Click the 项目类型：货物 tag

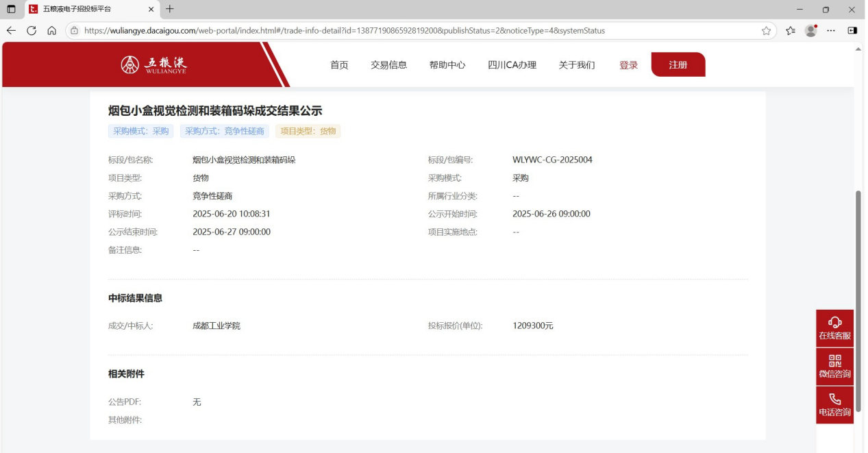308,131
